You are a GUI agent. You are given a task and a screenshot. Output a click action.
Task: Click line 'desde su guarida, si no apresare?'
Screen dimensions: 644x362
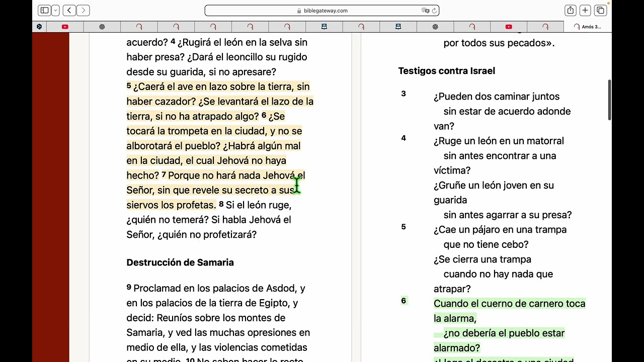point(201,72)
